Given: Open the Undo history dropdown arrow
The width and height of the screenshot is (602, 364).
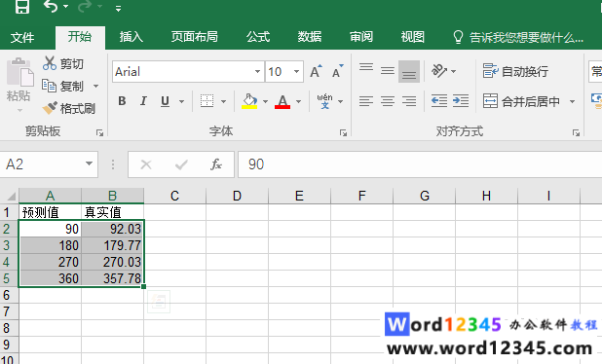Looking at the screenshot, I should point(65,6).
